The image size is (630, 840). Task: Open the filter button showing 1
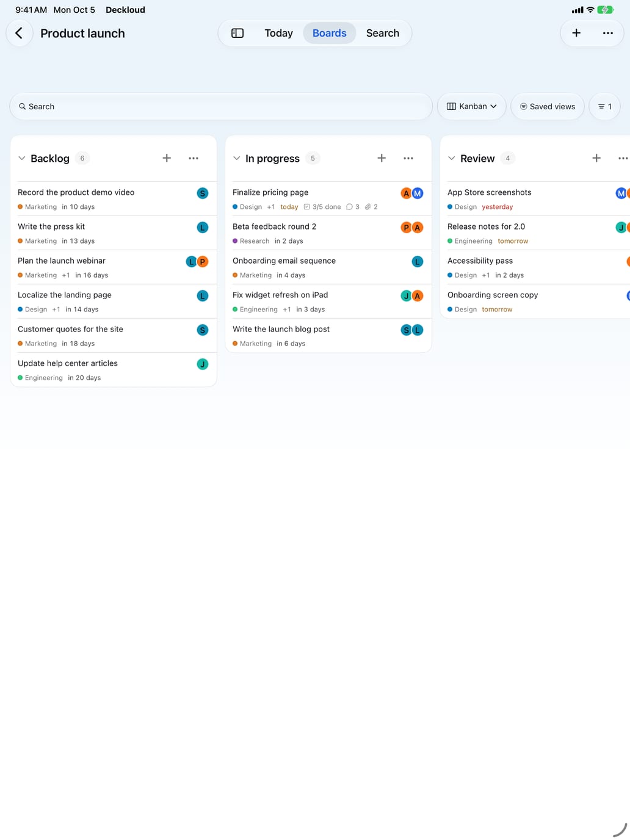[604, 106]
